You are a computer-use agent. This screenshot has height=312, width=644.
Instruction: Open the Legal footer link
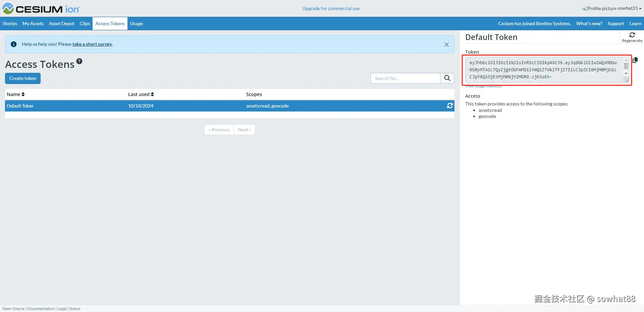[62, 309]
